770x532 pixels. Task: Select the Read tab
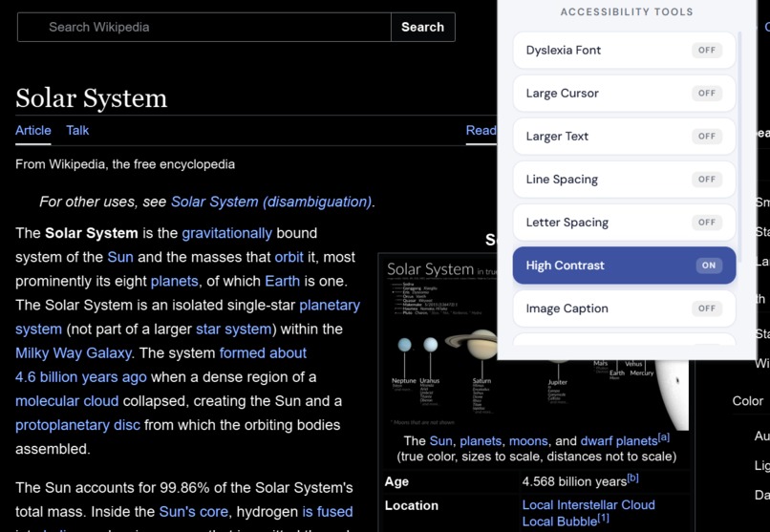[x=481, y=131]
